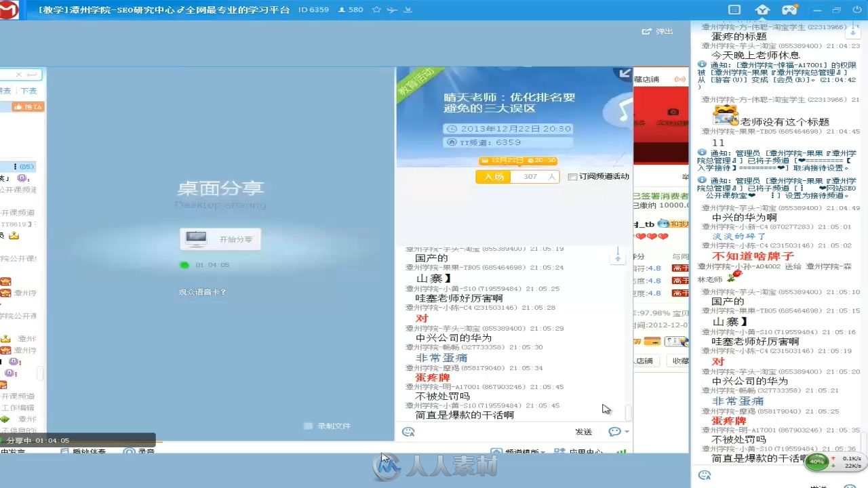Click the 入场 enter button
Image resolution: width=868 pixels, height=488 pixels.
tap(494, 176)
